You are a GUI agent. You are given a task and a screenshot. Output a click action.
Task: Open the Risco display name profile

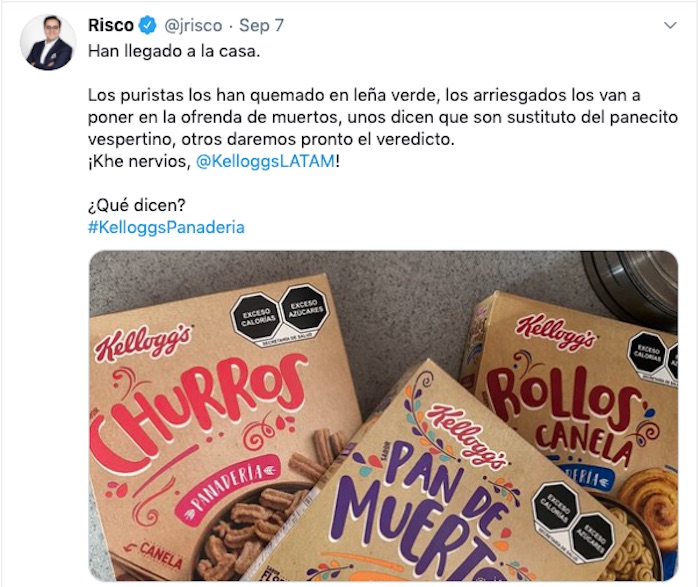pyautogui.click(x=111, y=25)
